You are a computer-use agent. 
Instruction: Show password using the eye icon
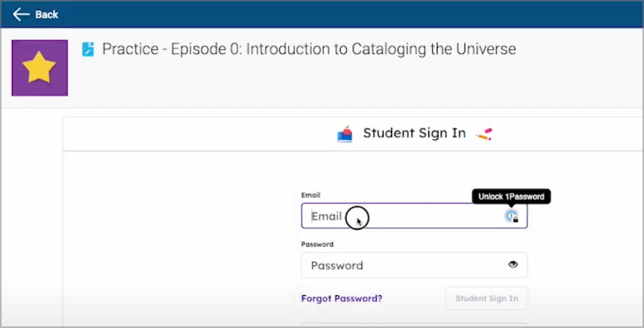pyautogui.click(x=513, y=264)
